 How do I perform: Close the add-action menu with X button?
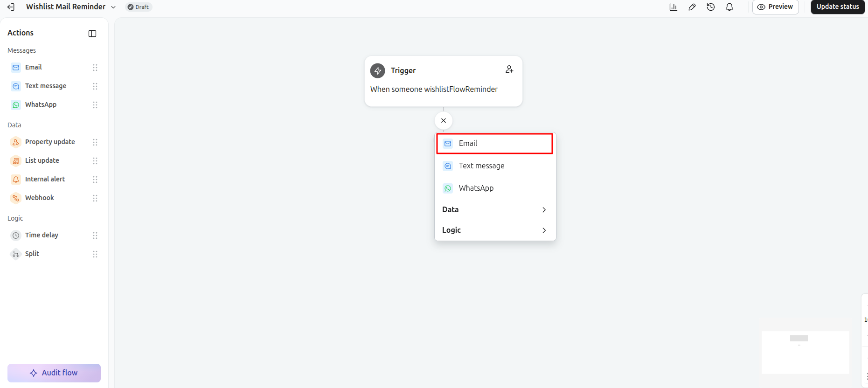444,121
